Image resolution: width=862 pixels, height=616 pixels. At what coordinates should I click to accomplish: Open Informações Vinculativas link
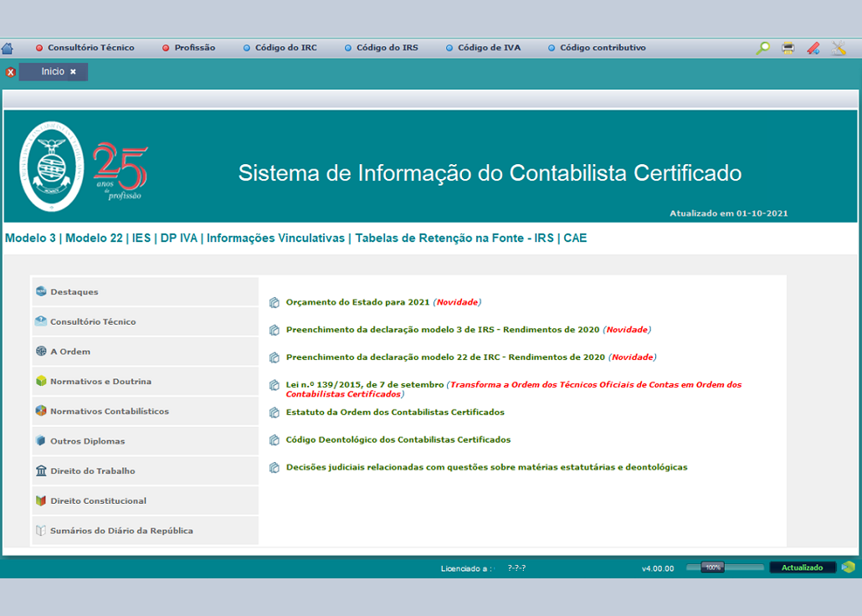(275, 239)
